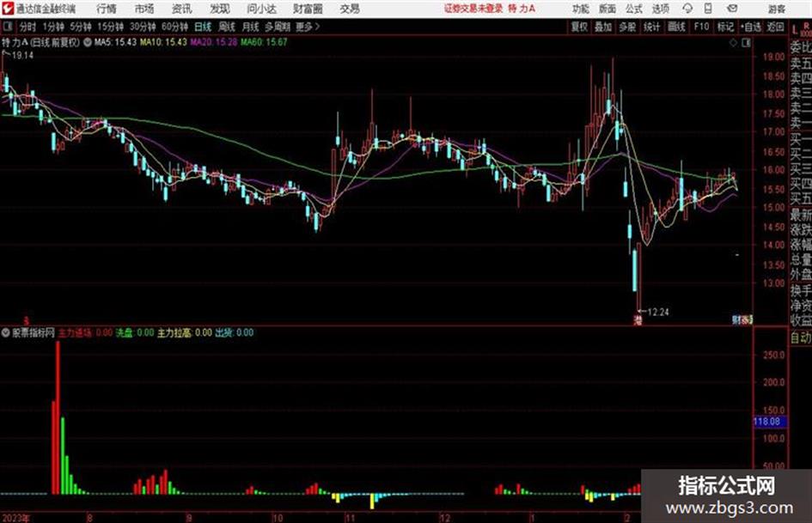Image resolution: width=812 pixels, height=523 pixels.
Task: Open the 问小达 menu
Action: point(261,9)
